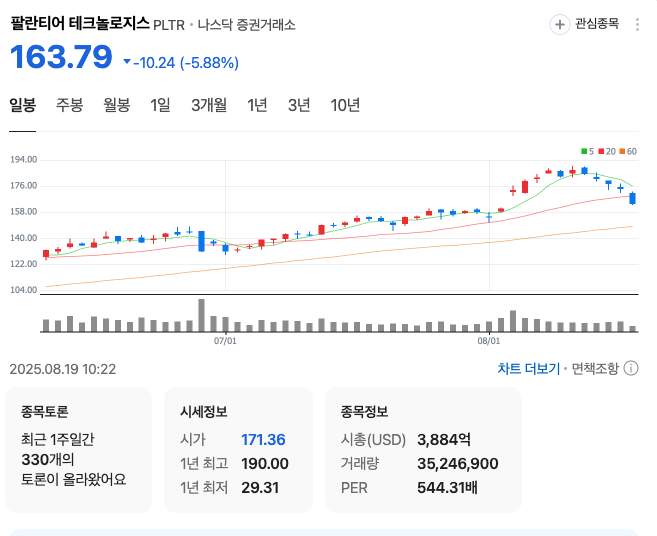The width and height of the screenshot is (657, 536).
Task: Click the 시총(USD) label
Action: point(373,440)
